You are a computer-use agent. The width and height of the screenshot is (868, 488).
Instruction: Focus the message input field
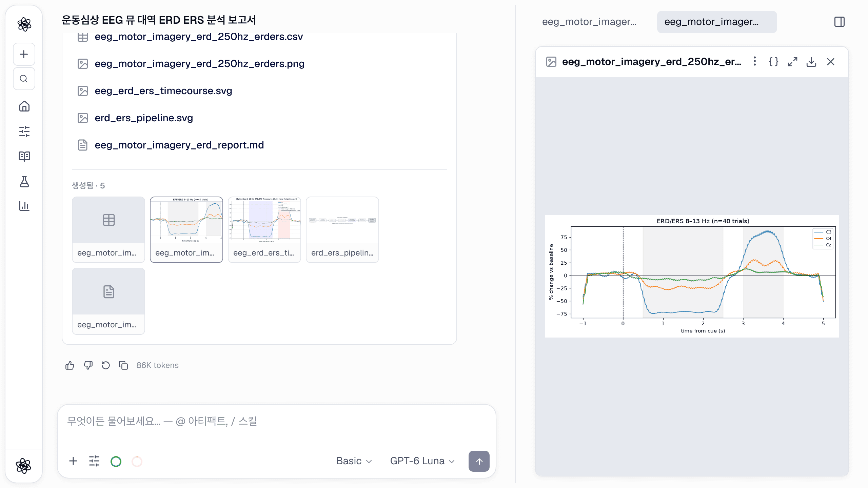277,421
